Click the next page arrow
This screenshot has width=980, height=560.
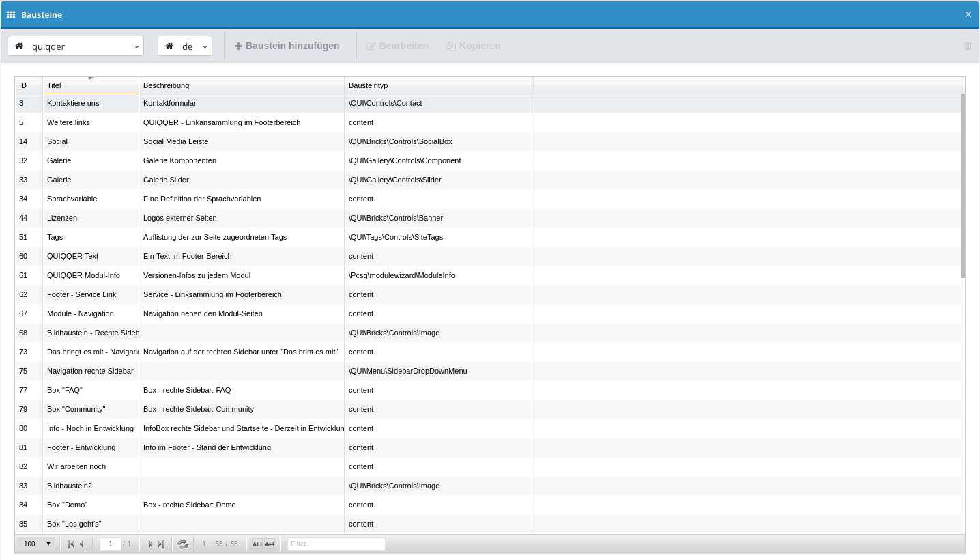point(150,544)
